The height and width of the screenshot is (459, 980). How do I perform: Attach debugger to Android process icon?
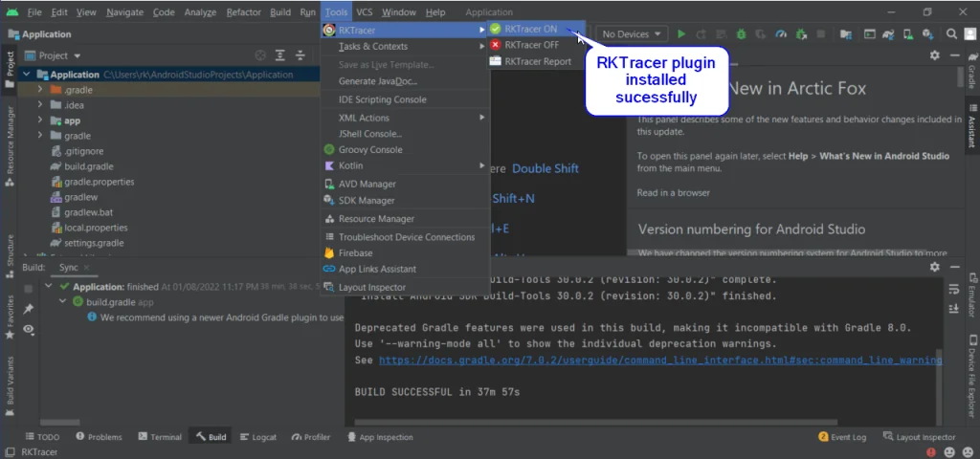(801, 34)
